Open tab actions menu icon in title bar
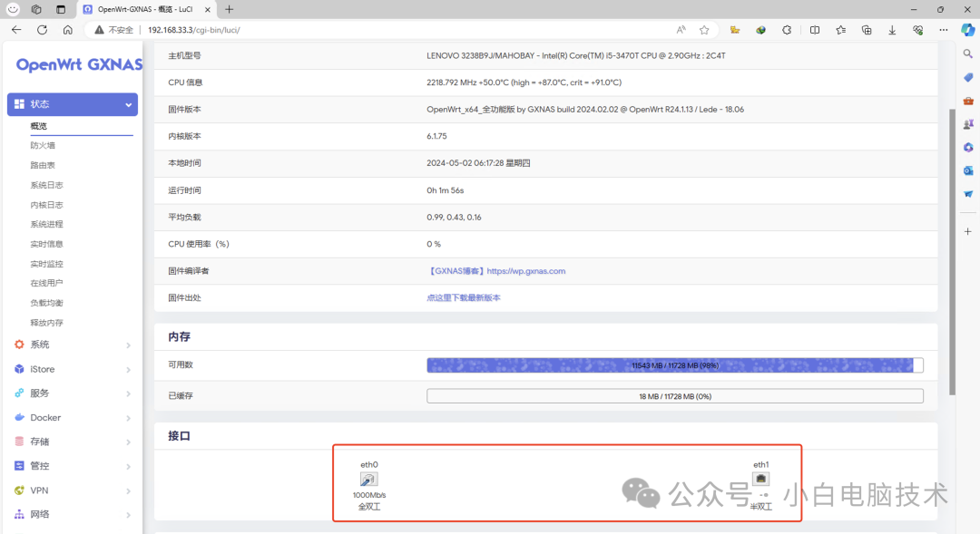This screenshot has width=980, height=534. tap(61, 9)
